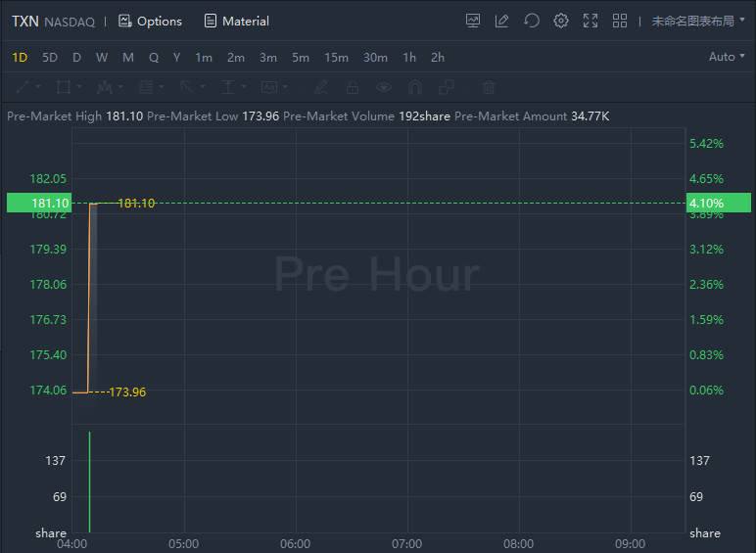Click the 182.05 price axis label
The width and height of the screenshot is (756, 553).
point(48,179)
